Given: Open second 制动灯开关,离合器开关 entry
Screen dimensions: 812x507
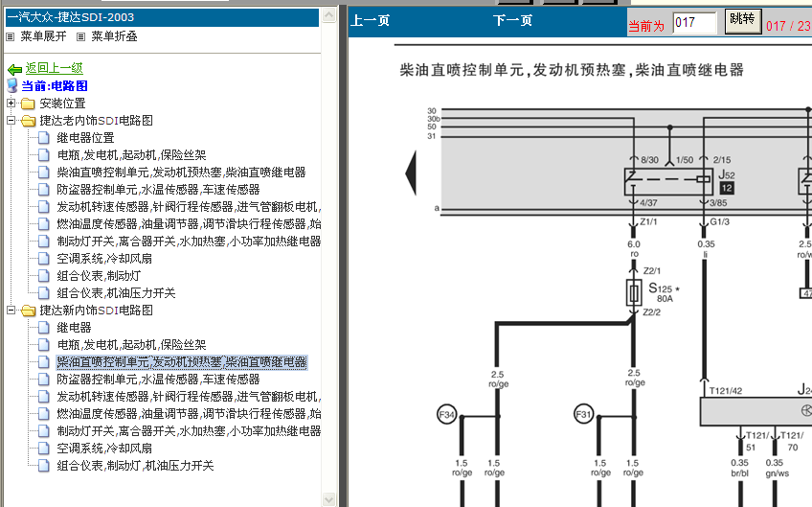Looking at the screenshot, I should point(189,430).
